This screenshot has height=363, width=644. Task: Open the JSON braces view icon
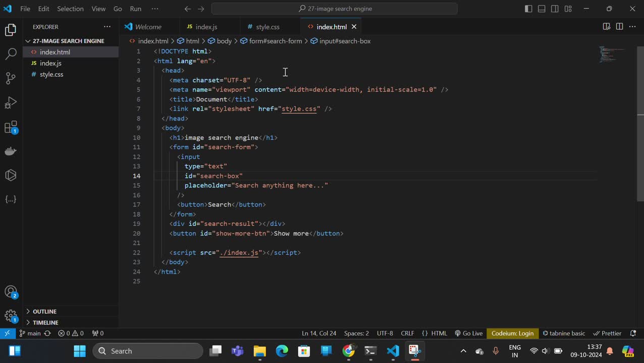tap(11, 200)
